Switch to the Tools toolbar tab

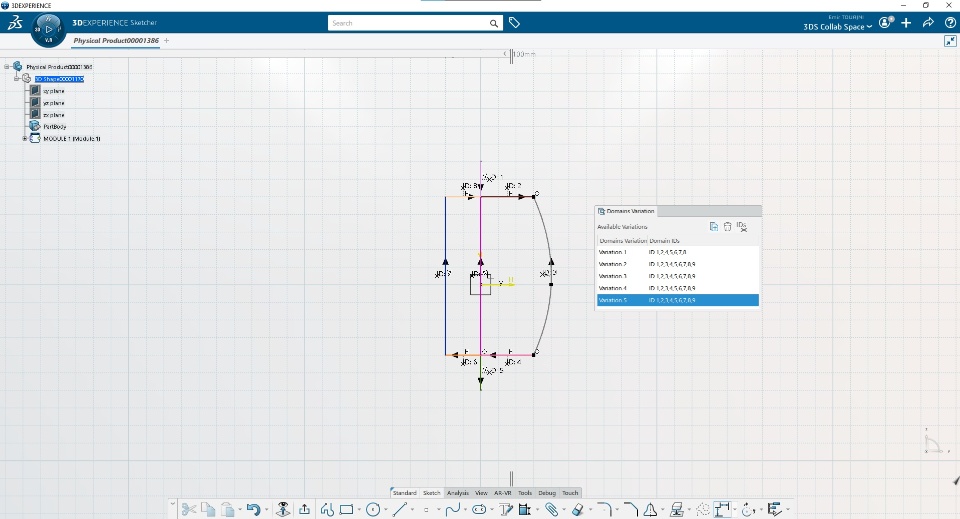pyautogui.click(x=525, y=493)
